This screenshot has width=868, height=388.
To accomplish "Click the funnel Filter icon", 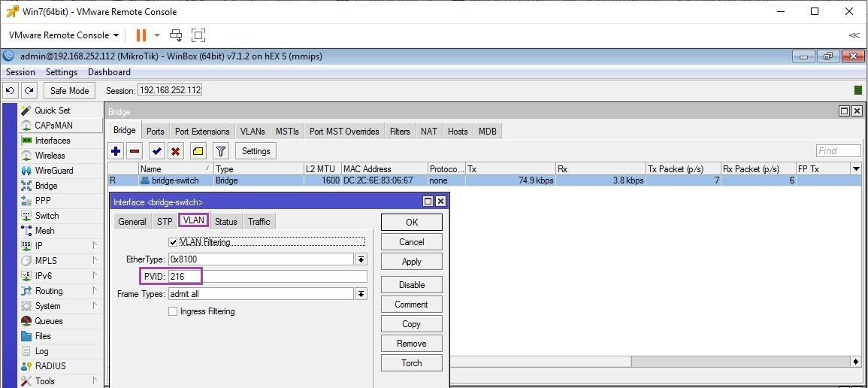I will 221,151.
